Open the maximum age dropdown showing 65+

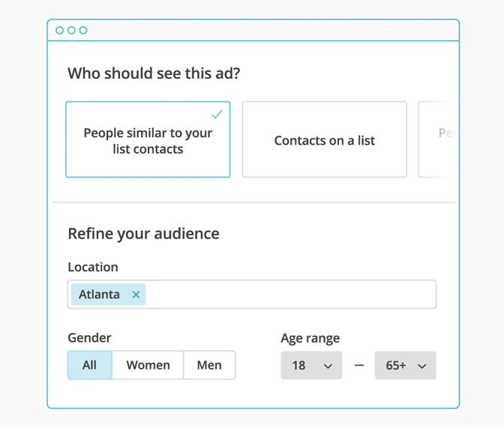point(405,366)
